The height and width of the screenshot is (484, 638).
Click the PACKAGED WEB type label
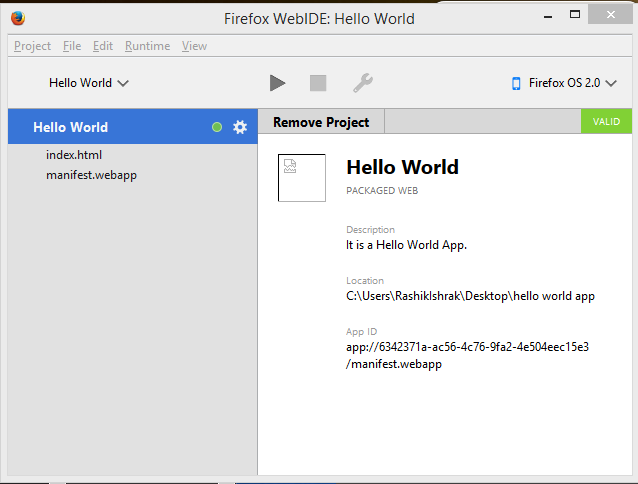point(382,191)
